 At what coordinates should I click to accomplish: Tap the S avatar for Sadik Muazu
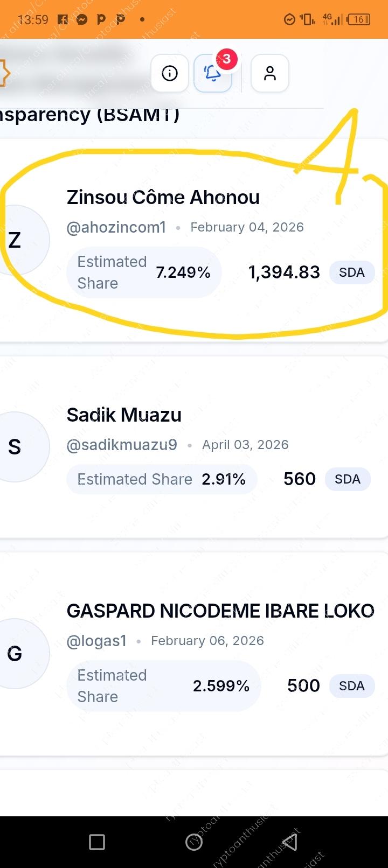[22, 446]
